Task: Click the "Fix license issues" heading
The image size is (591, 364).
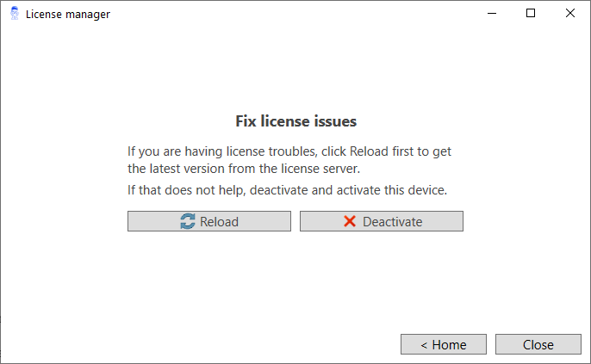Action: (x=295, y=121)
